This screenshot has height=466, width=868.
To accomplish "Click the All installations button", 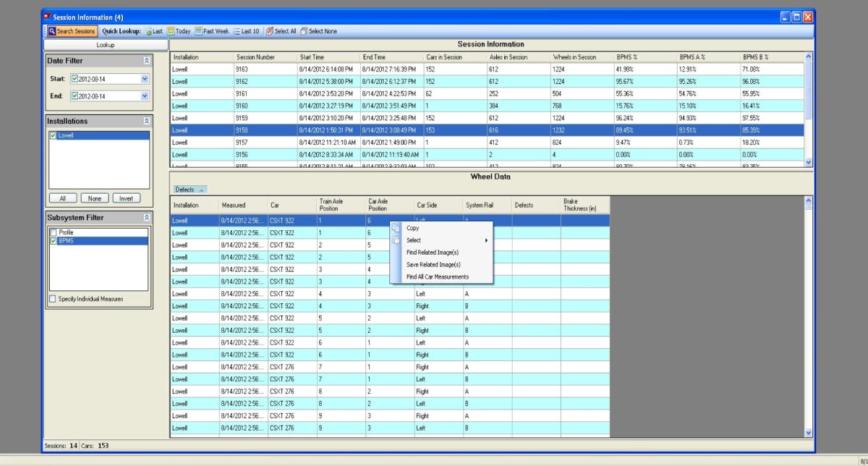I will [63, 198].
